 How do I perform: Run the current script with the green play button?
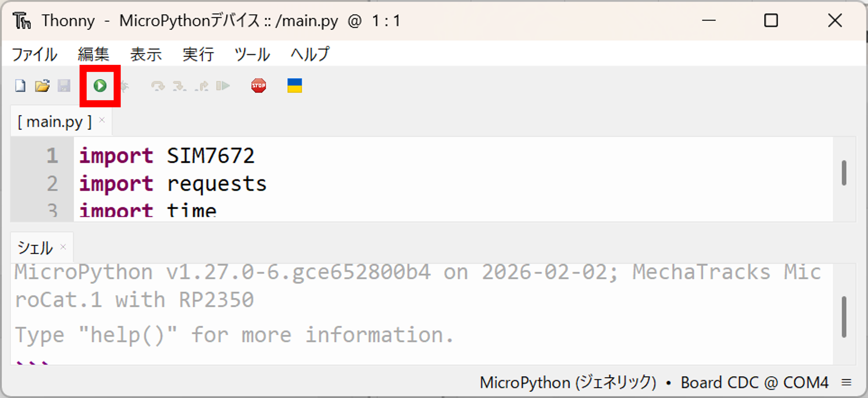tap(100, 86)
